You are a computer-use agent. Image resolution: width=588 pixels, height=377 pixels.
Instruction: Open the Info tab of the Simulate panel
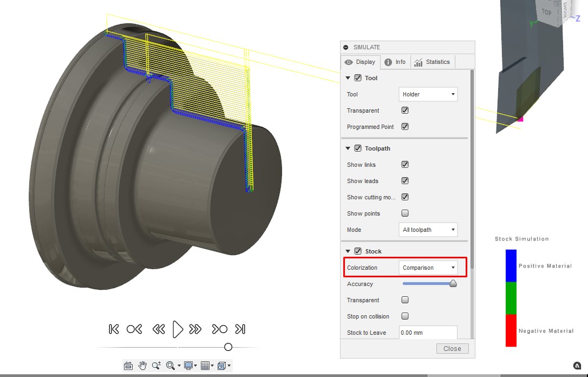(395, 61)
